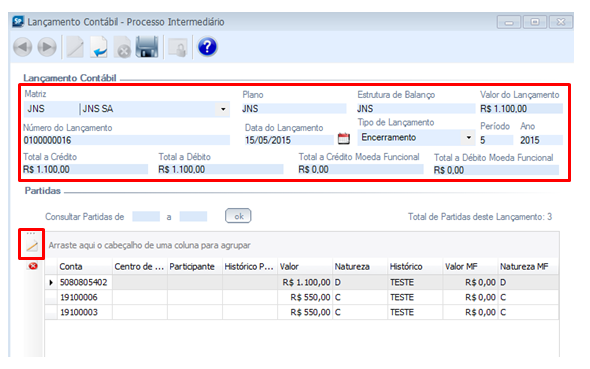This screenshot has height=369, width=590.
Task: Sort by the Histórico P... column header
Action: [250, 266]
